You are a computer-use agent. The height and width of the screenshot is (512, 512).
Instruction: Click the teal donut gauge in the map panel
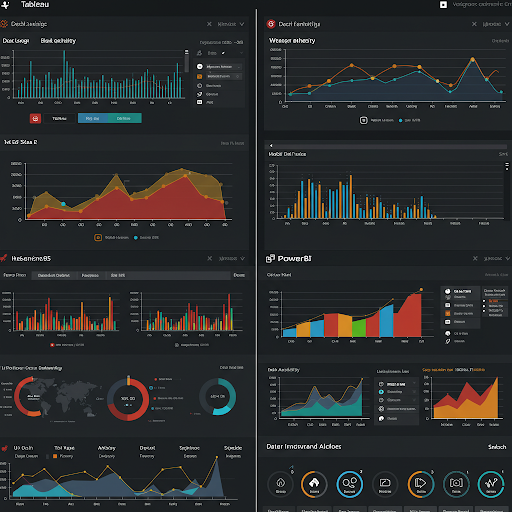(218, 397)
